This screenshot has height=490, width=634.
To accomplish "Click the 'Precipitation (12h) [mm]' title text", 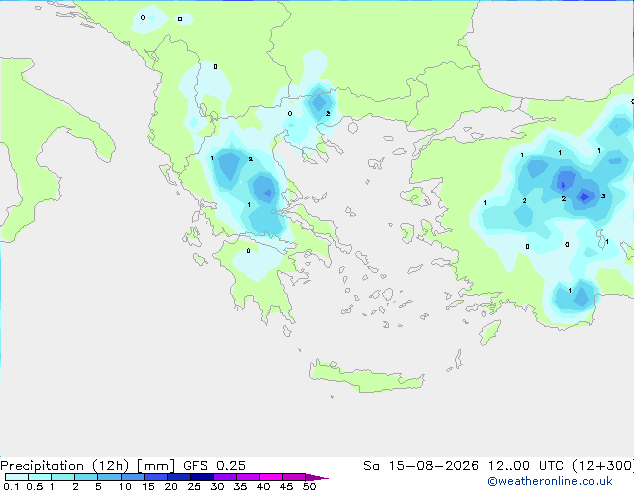I will click(87, 466).
